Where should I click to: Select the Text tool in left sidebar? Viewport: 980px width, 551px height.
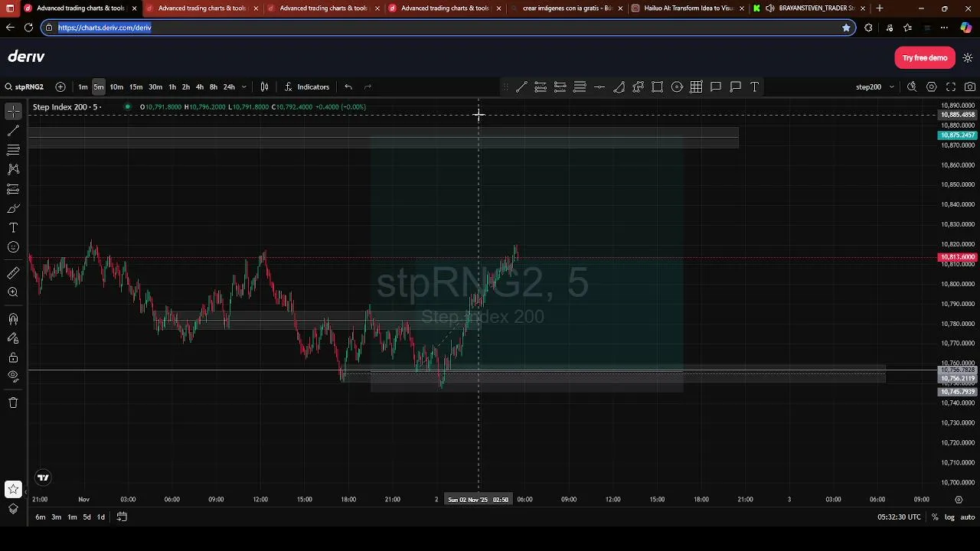(x=13, y=228)
